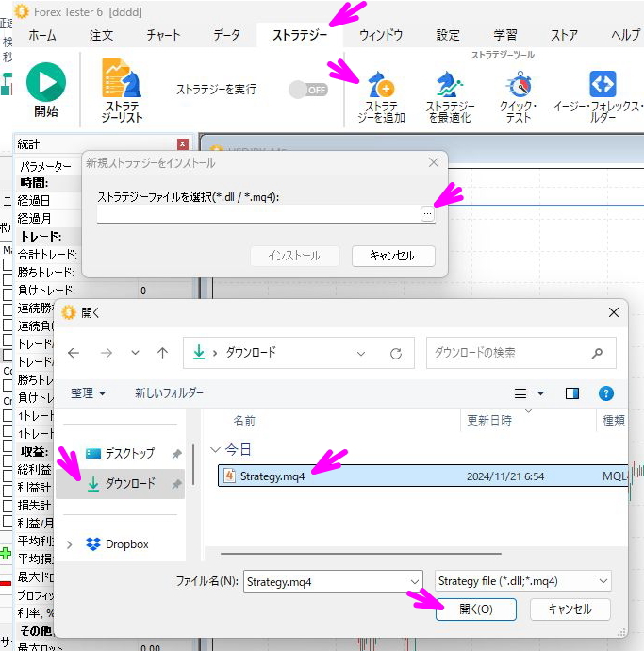
Task: Select the Strategy.mq4 file
Action: click(422, 476)
